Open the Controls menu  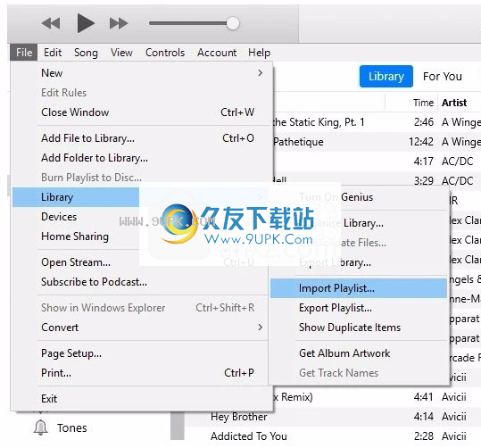point(165,53)
